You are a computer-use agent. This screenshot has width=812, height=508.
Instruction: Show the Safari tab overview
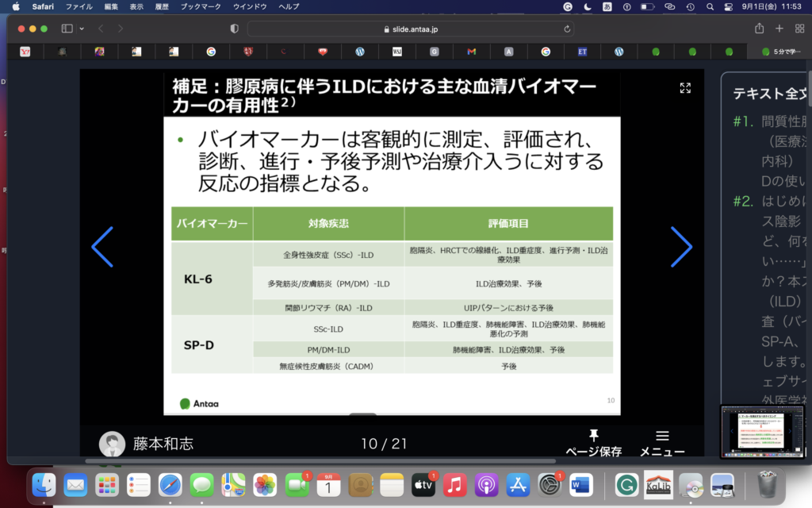pos(799,29)
